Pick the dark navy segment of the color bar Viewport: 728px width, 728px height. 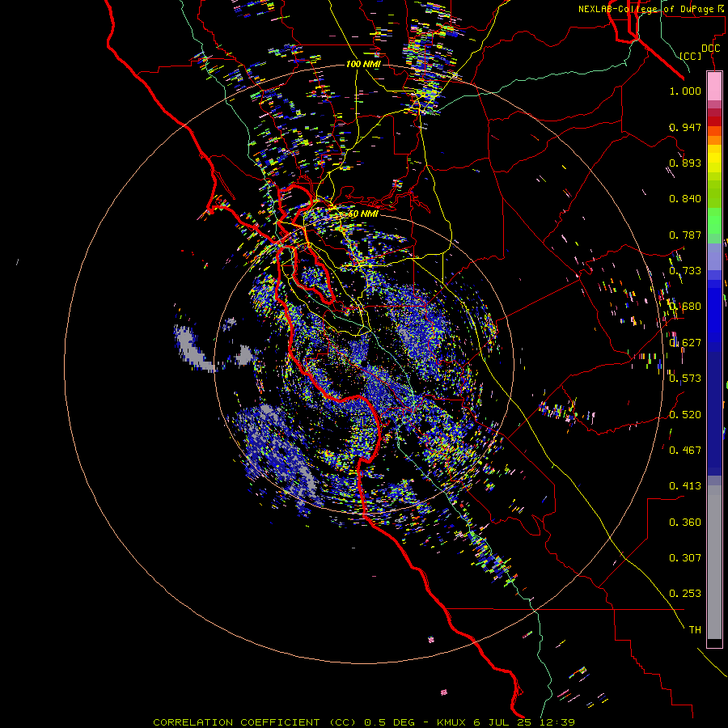click(x=714, y=413)
